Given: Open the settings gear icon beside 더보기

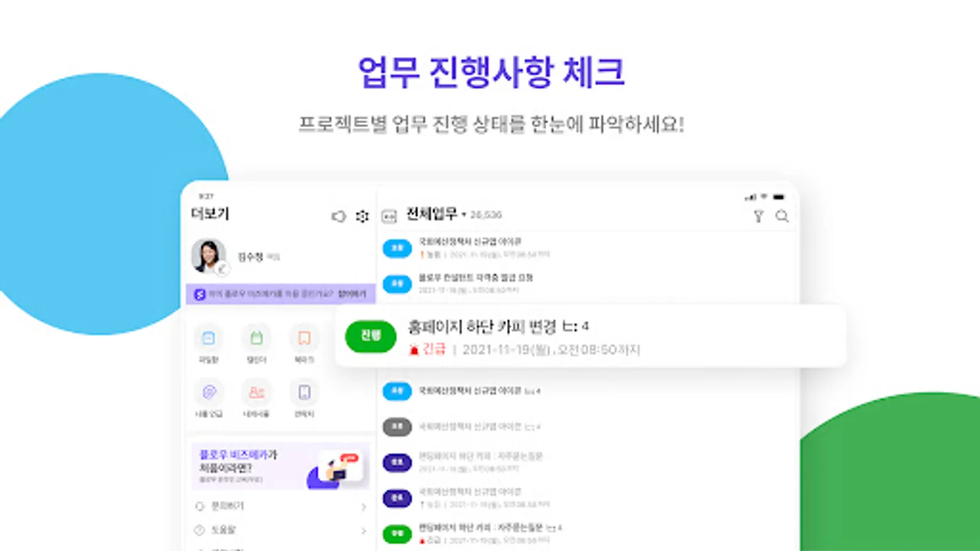Looking at the screenshot, I should [x=362, y=217].
